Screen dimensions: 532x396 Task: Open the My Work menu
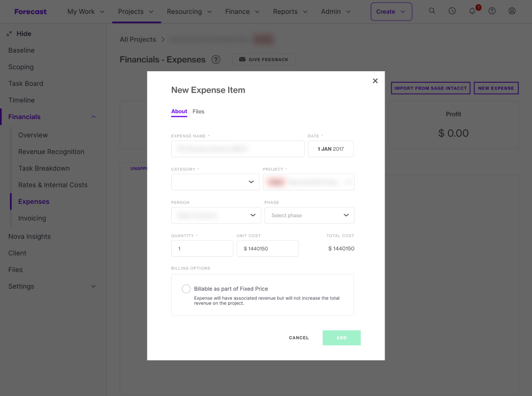[x=86, y=11]
